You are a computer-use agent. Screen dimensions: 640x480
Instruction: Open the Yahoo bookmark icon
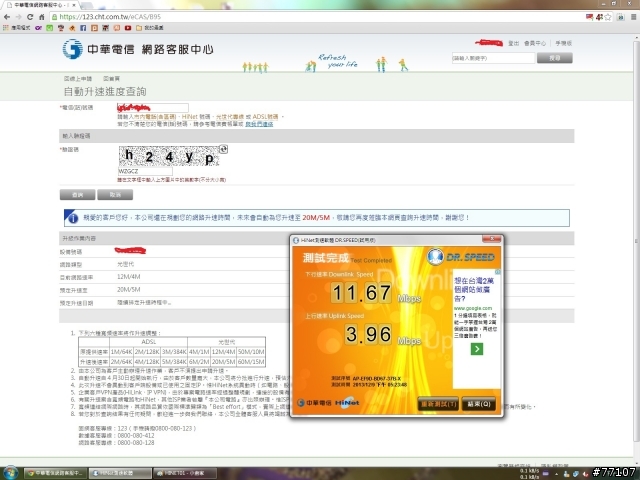(x=38, y=28)
